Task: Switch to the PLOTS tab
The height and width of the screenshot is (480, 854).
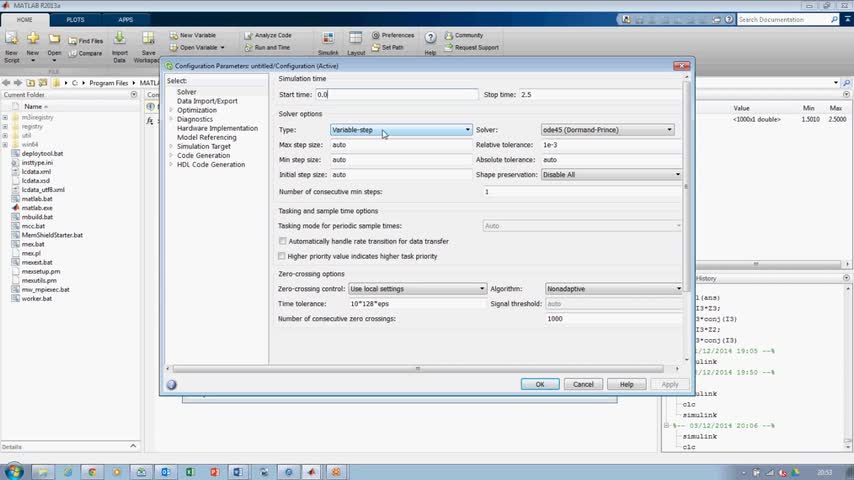Action: click(x=75, y=19)
